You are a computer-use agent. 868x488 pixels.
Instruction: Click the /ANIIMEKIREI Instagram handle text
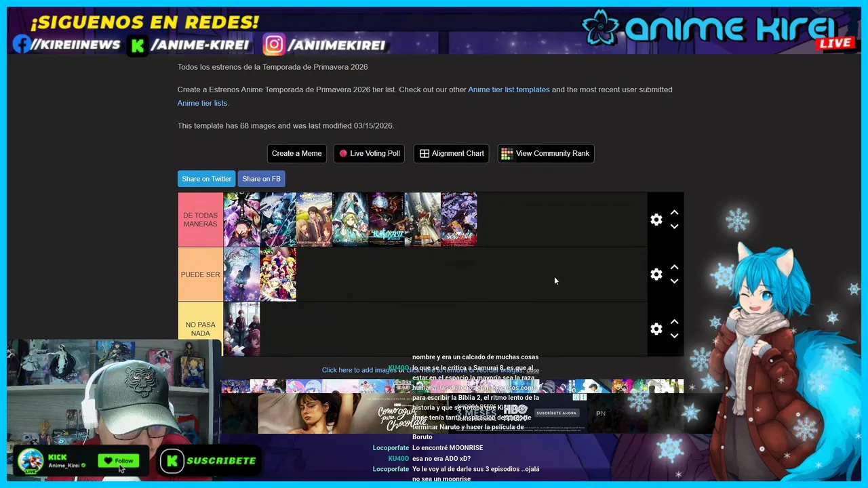click(x=337, y=45)
